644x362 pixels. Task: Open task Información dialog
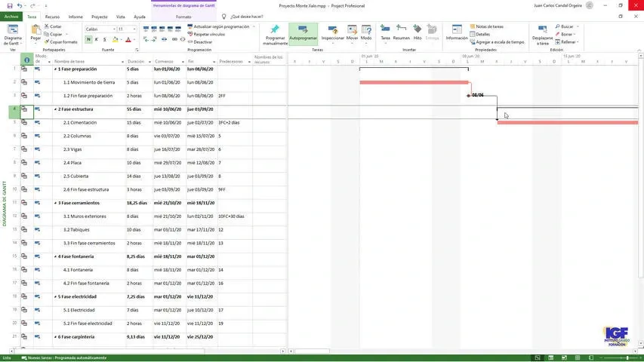coord(457,33)
